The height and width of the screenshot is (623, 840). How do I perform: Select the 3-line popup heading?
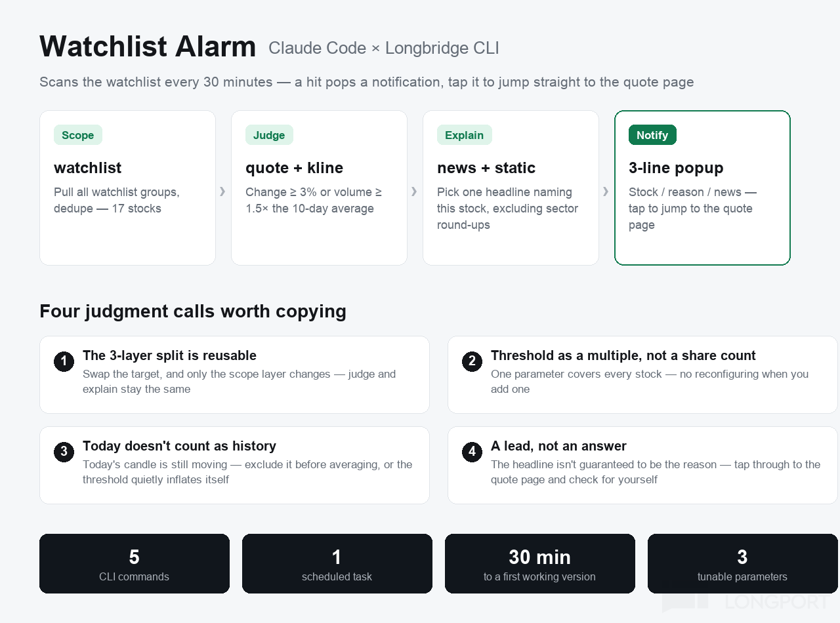tap(676, 168)
